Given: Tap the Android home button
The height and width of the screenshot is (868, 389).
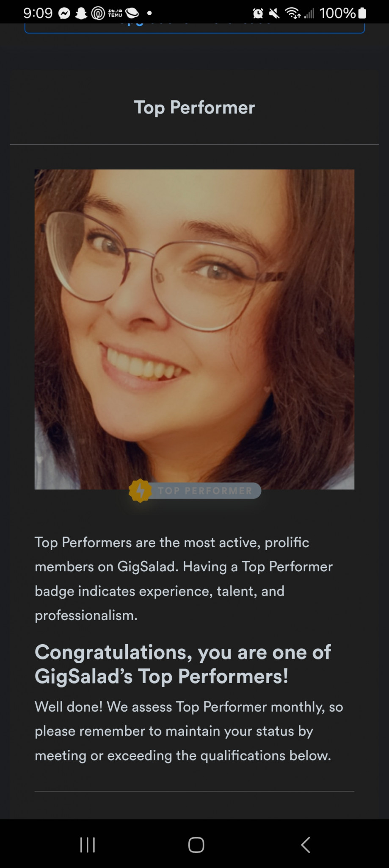Looking at the screenshot, I should click(196, 845).
